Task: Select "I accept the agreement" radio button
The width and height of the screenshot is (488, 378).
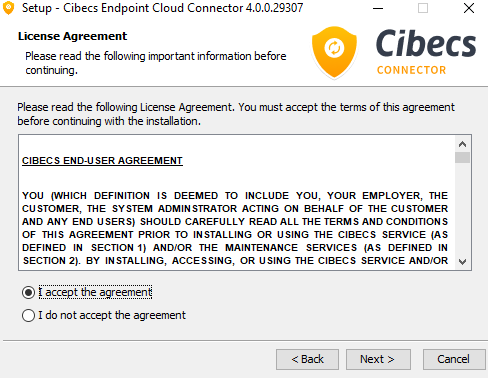Action: [x=28, y=293]
